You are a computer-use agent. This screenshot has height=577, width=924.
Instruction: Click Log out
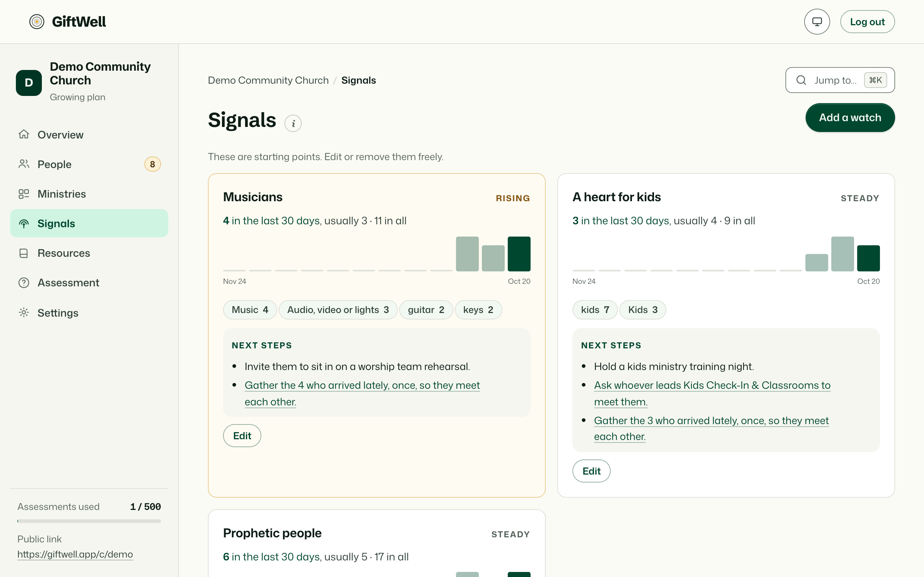click(867, 22)
